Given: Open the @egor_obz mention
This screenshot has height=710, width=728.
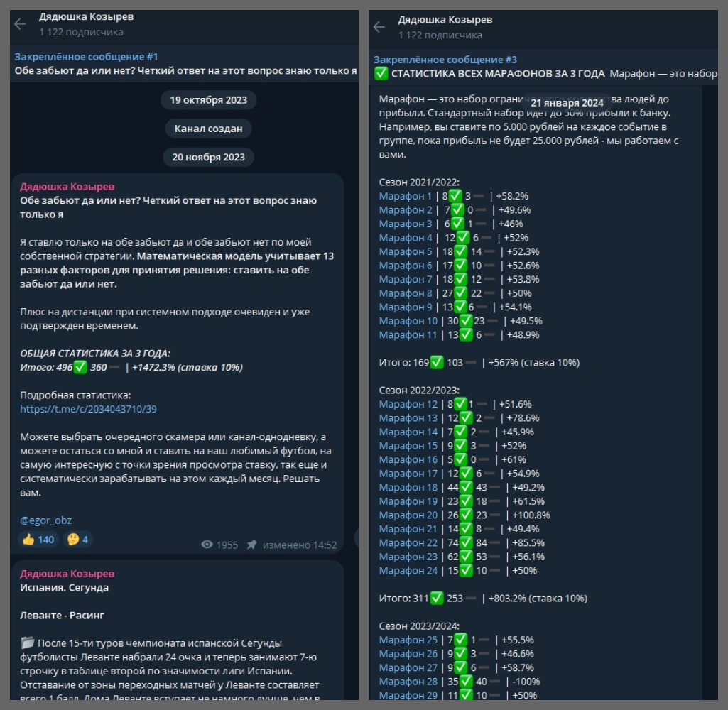Looking at the screenshot, I should tap(45, 520).
